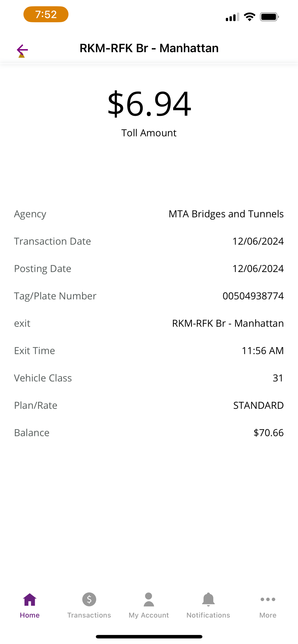Image resolution: width=298 pixels, height=644 pixels.
Task: Tap the RKM-RFK Br - Manhattan page title
Action: pyautogui.click(x=149, y=48)
